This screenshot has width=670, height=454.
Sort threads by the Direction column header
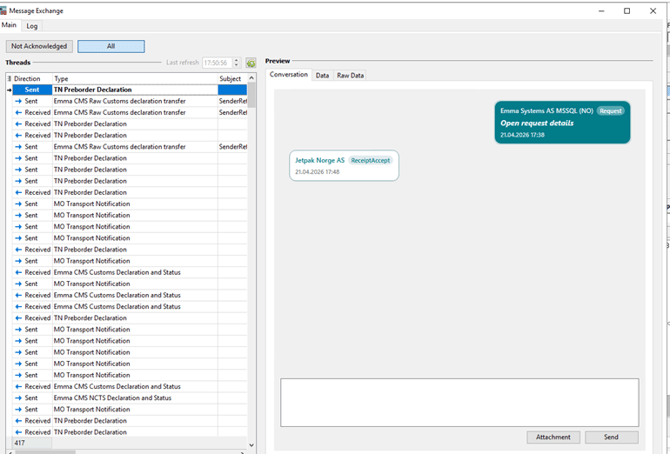(x=30, y=78)
